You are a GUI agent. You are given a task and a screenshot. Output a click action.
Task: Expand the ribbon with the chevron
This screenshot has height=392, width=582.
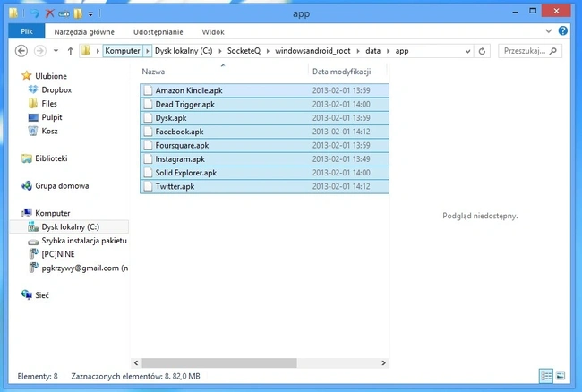point(548,31)
